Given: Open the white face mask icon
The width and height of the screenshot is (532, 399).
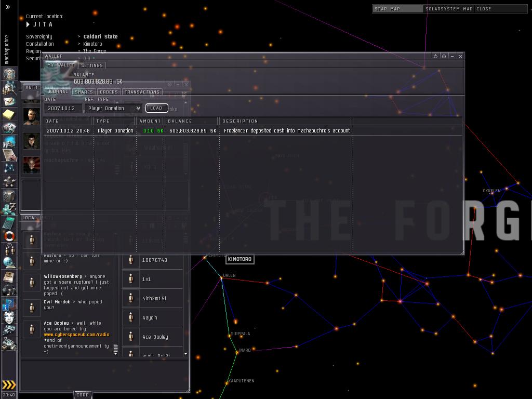Looking at the screenshot, I should pos(9,317).
